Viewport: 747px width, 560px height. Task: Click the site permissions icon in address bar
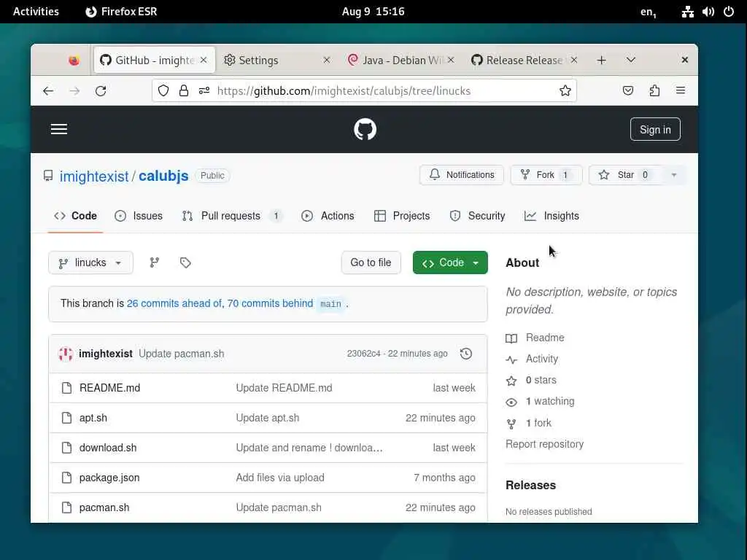(x=204, y=90)
